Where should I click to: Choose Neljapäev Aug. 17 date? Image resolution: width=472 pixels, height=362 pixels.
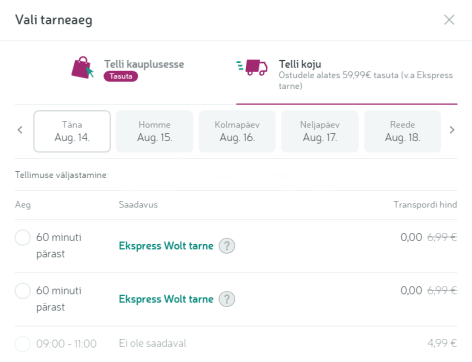320,131
